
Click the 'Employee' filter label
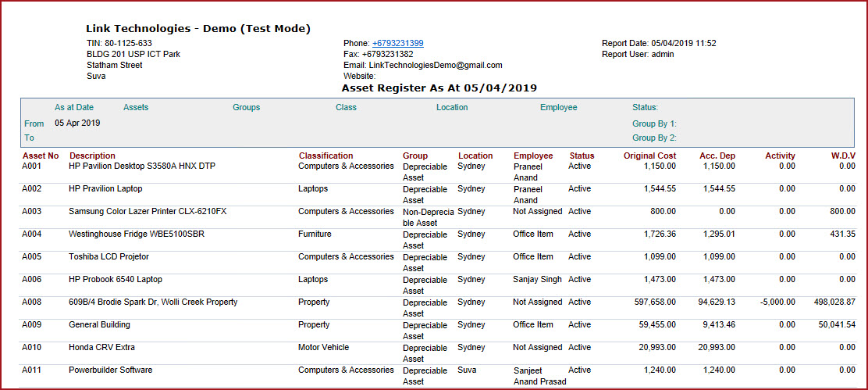point(559,108)
